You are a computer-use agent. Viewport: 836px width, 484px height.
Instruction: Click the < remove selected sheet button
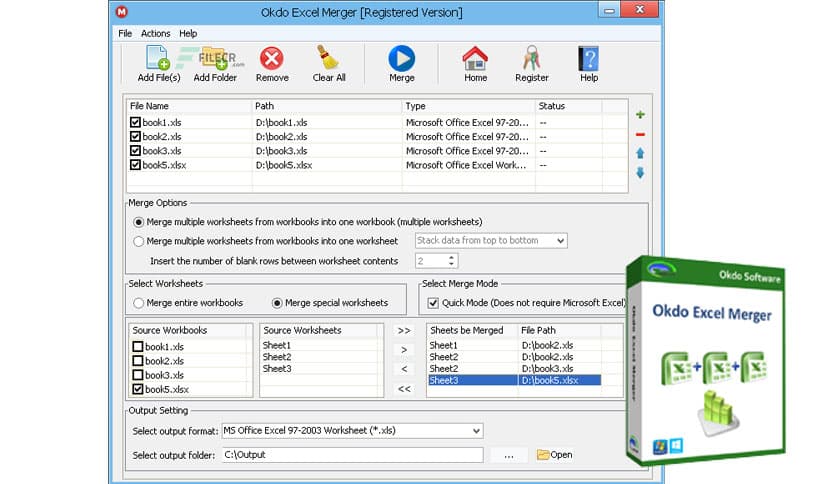[404, 369]
